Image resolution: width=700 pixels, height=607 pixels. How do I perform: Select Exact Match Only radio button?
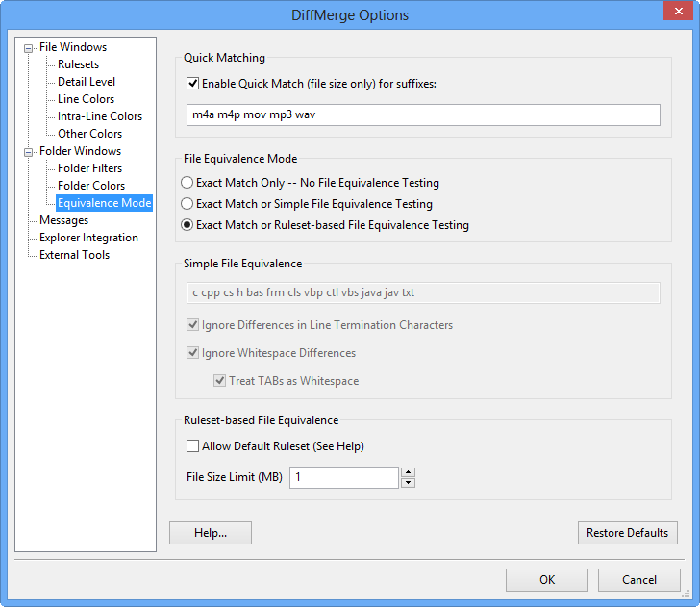187,183
